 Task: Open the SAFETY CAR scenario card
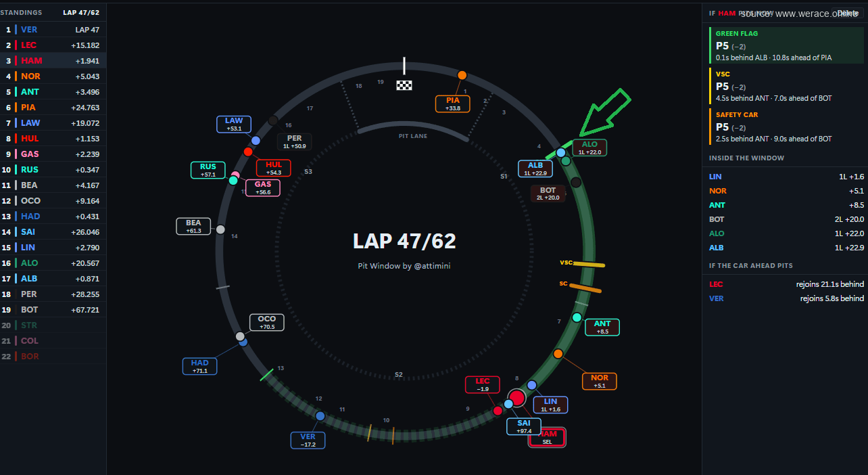[788, 127]
